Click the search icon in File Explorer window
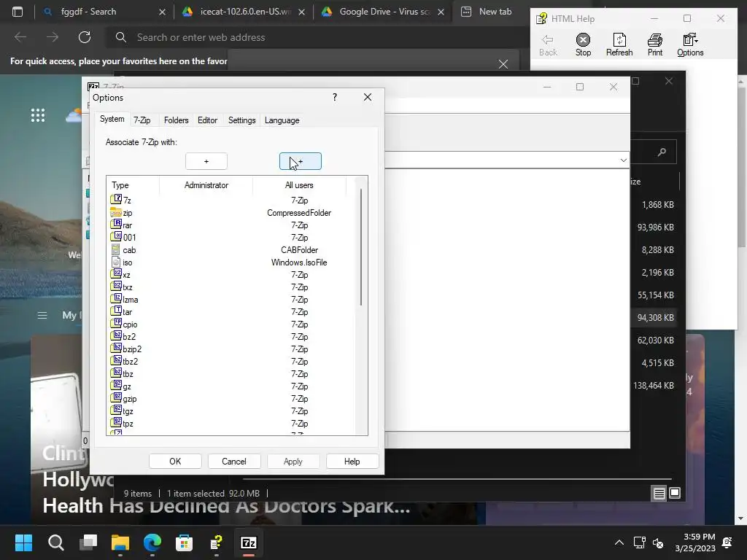The width and height of the screenshot is (747, 560). click(x=662, y=152)
